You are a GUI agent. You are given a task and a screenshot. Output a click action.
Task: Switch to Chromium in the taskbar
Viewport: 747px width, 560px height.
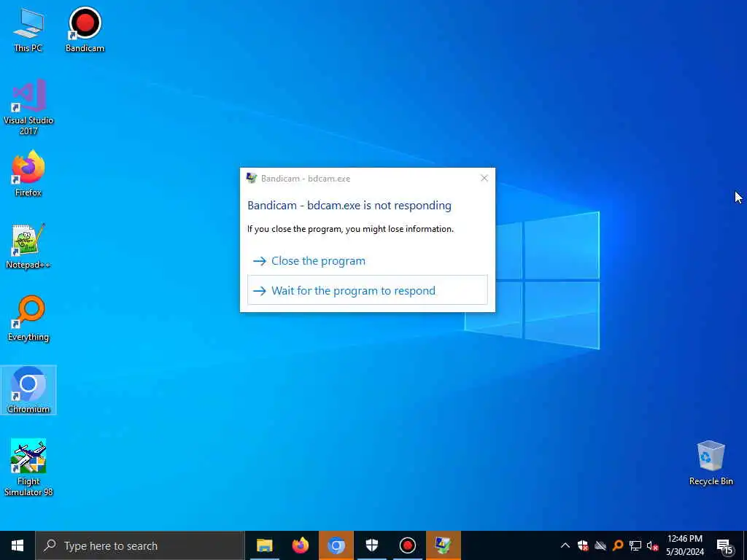(336, 545)
